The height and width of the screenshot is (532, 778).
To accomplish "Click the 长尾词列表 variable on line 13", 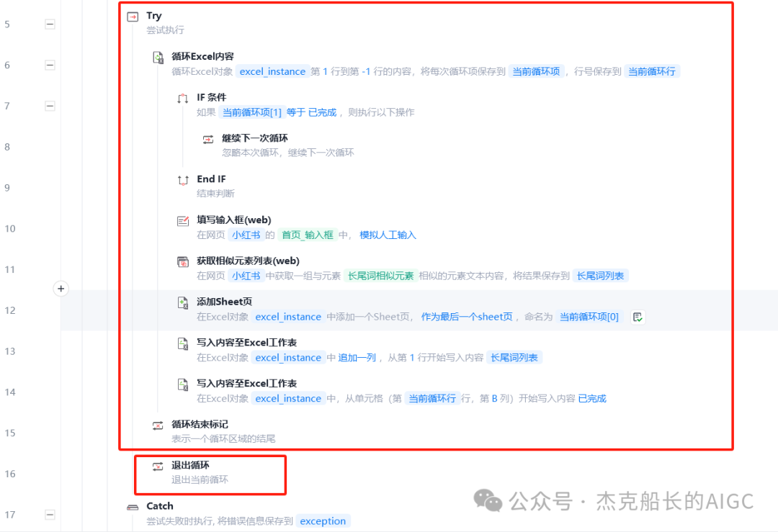I will click(514, 358).
